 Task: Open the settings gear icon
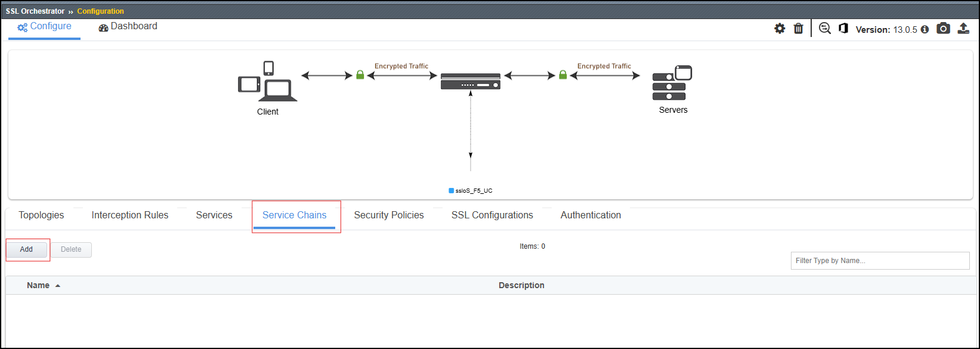[780, 29]
